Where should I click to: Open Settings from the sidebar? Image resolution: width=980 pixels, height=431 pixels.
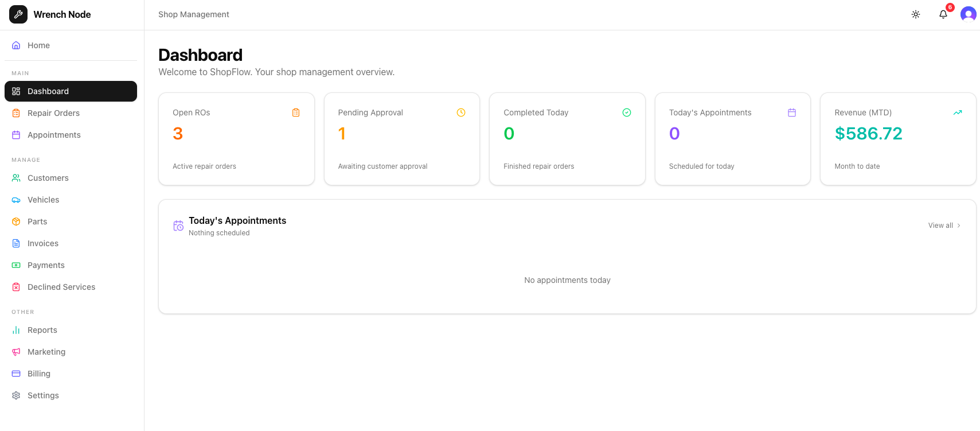coord(43,395)
